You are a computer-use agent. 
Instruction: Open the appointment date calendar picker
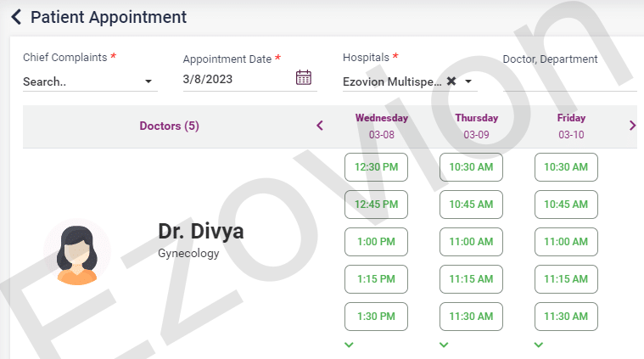click(x=304, y=78)
